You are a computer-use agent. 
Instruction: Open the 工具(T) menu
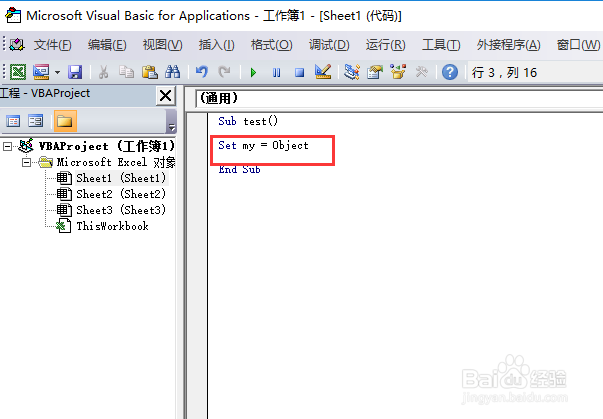(441, 45)
